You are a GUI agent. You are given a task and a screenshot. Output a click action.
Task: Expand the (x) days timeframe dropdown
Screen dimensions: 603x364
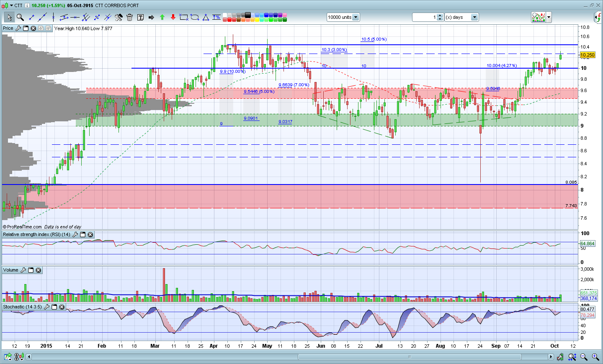(474, 17)
